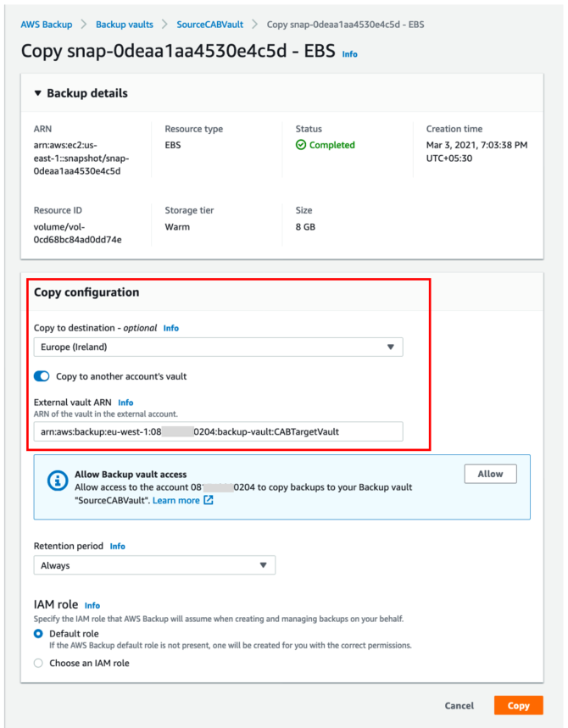Open the Copy to destination dropdown
This screenshot has height=728, width=568.
pyautogui.click(x=219, y=347)
